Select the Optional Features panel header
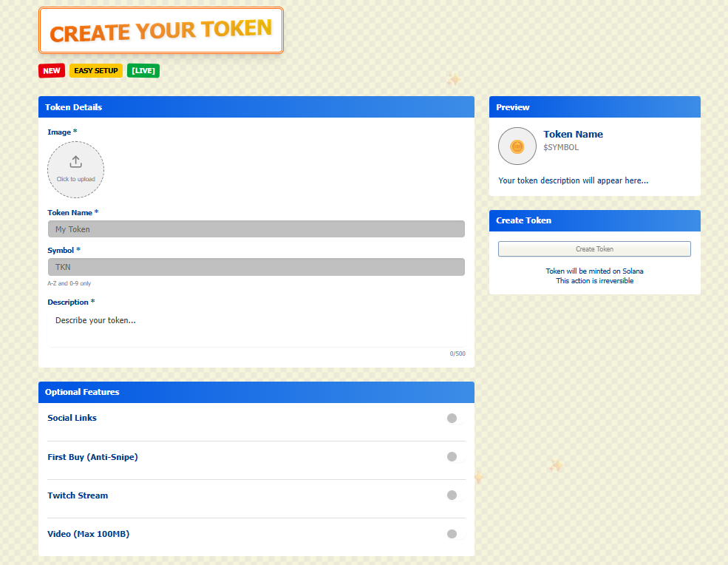The width and height of the screenshot is (728, 565). click(256, 392)
